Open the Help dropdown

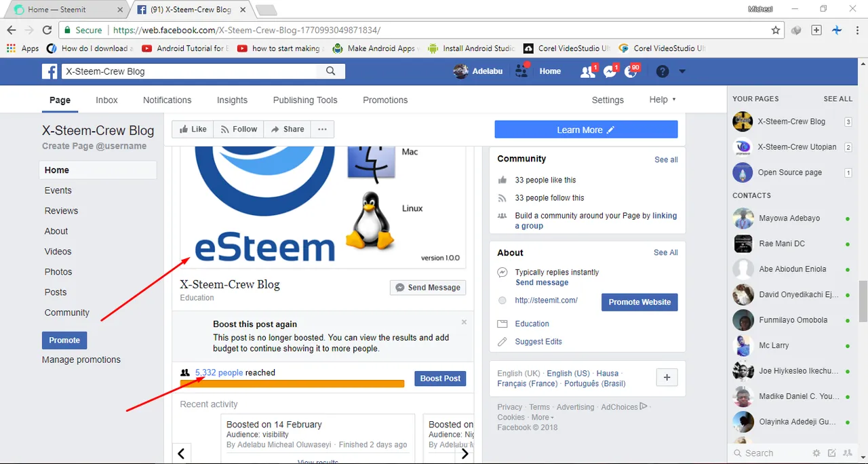click(x=662, y=100)
